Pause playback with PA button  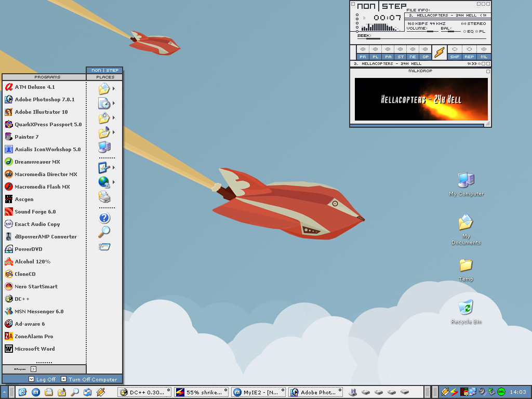[388, 52]
